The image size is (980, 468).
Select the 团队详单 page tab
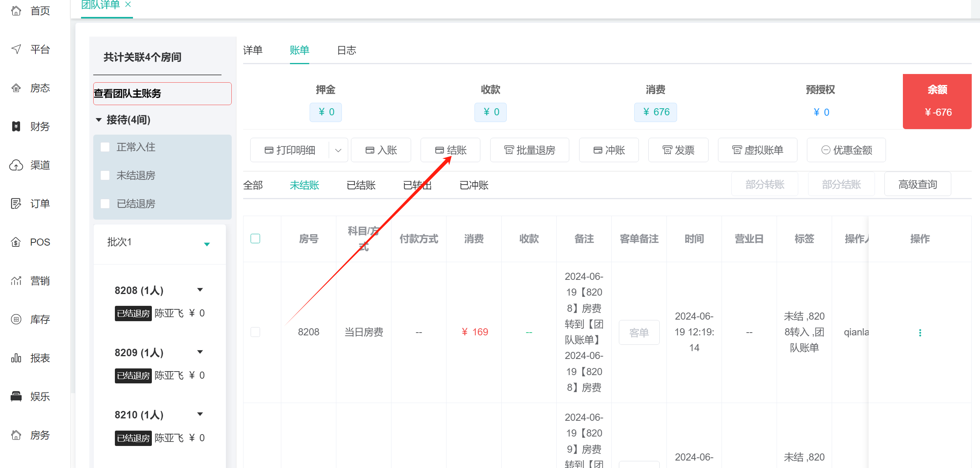tap(100, 5)
